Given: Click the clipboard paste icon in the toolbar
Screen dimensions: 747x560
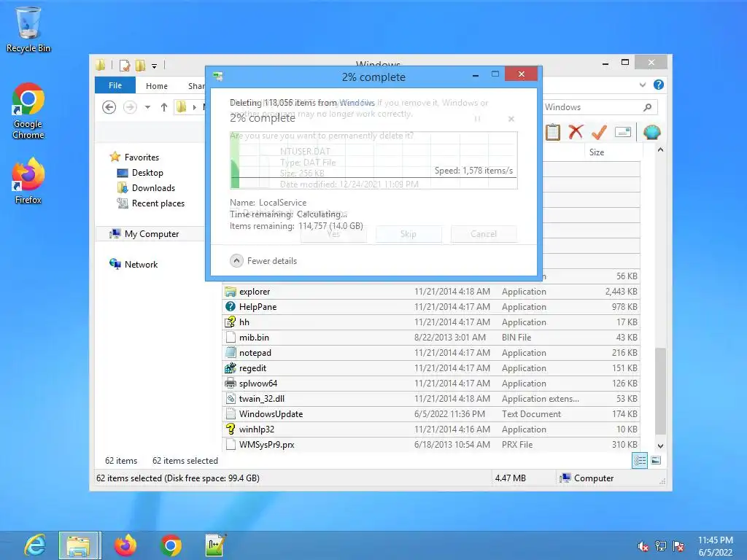Looking at the screenshot, I should point(553,132).
